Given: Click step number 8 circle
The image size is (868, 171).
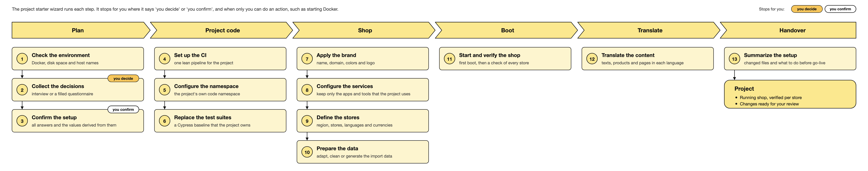Looking at the screenshot, I should [307, 90].
